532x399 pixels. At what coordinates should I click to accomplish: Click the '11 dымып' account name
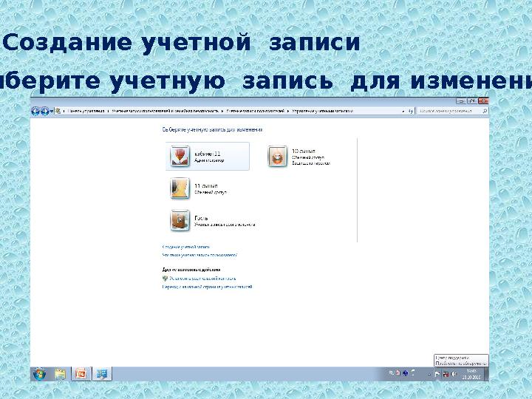coord(206,186)
